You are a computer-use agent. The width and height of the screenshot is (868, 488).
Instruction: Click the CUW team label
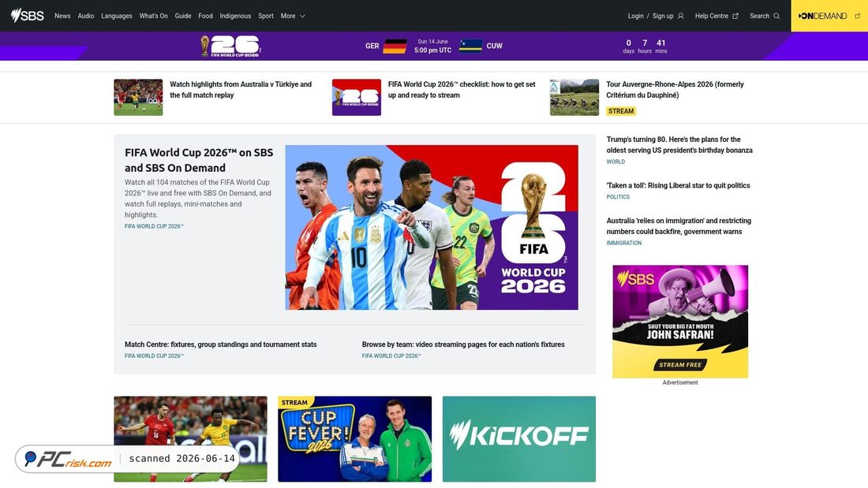point(494,46)
